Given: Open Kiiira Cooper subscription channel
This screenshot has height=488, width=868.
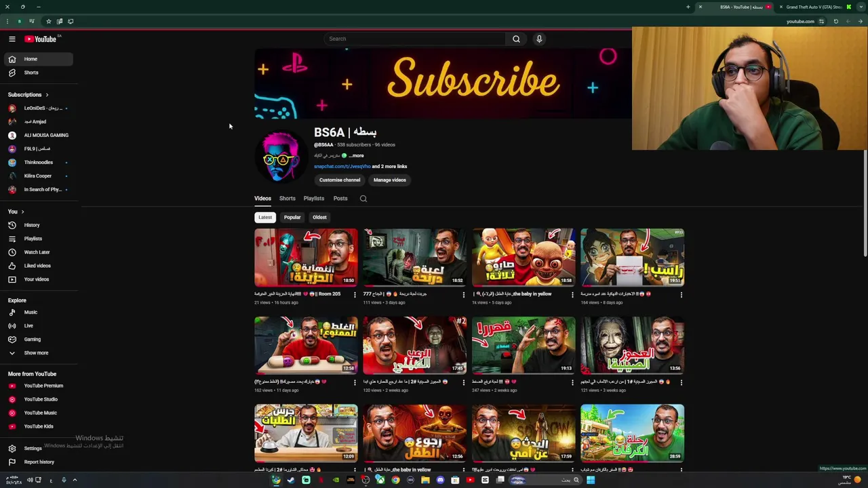Looking at the screenshot, I should pyautogui.click(x=37, y=176).
